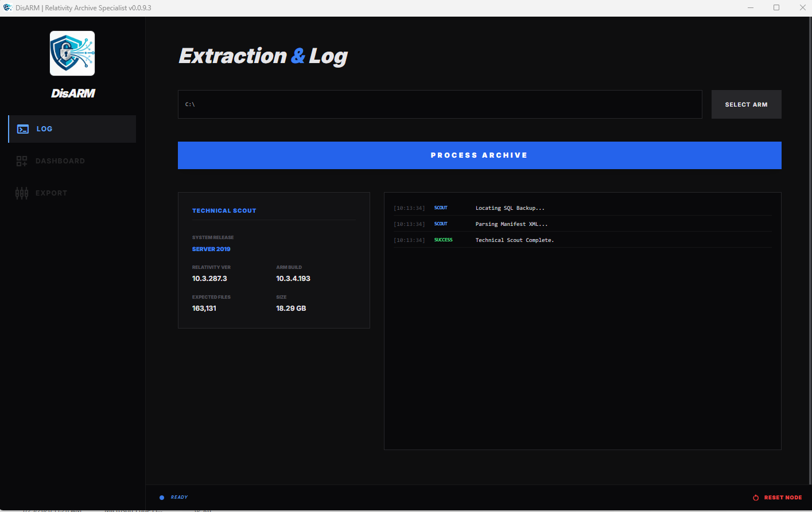The image size is (812, 512).
Task: Click the DisARM title bar app icon
Action: point(7,7)
